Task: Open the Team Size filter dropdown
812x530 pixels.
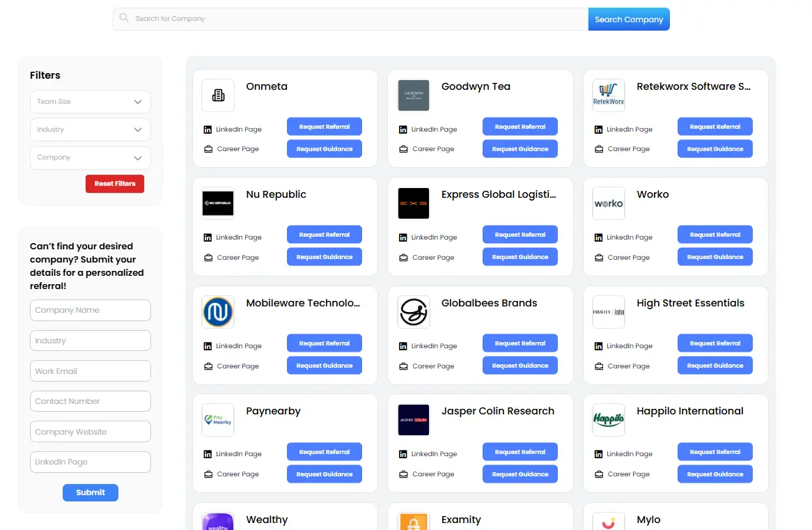Action: tap(90, 102)
